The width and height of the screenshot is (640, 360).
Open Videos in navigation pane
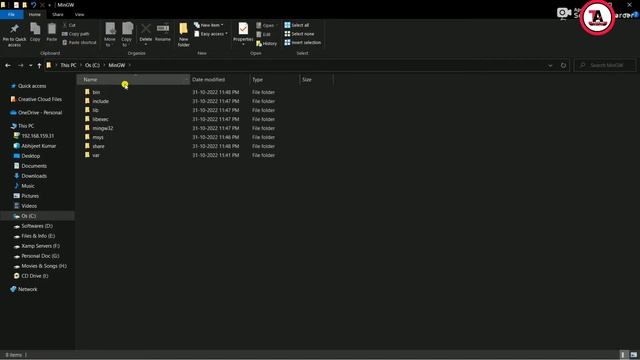coord(29,206)
